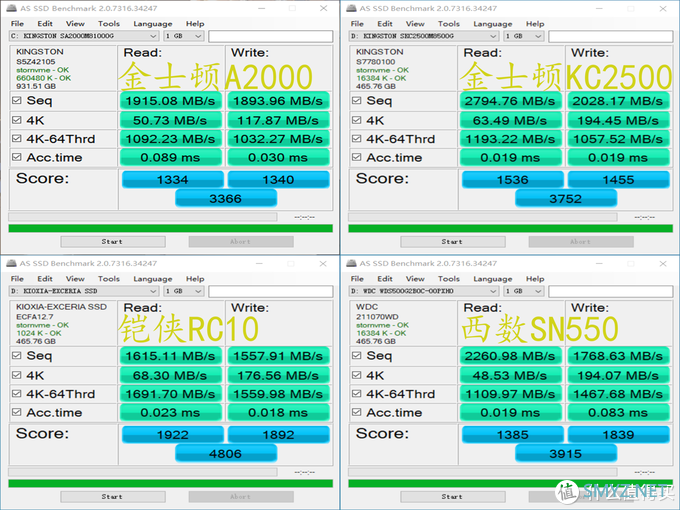Click empty text field in KC2500 window

click(611, 36)
